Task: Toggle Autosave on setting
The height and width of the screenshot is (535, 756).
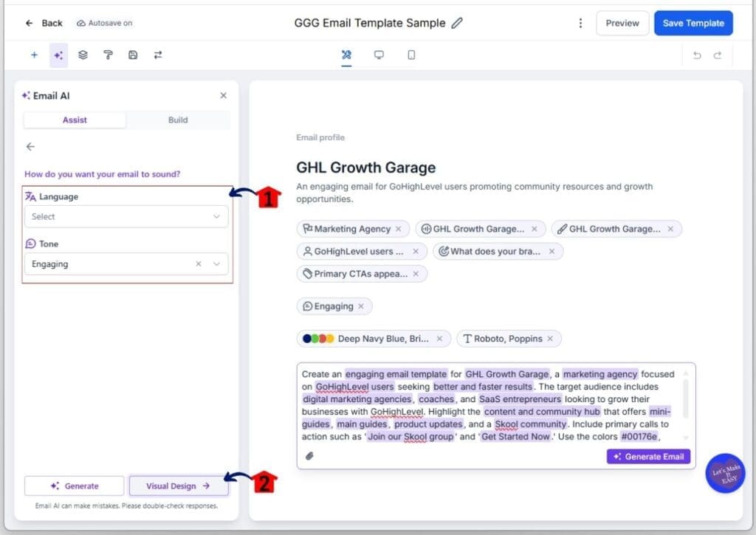Action: [x=104, y=23]
